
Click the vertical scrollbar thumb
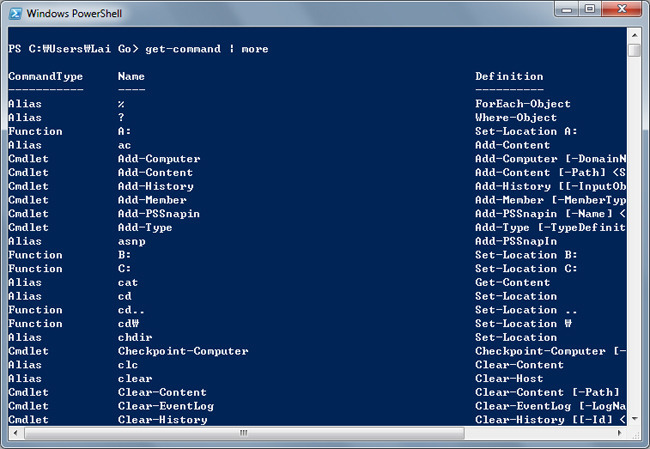634,50
